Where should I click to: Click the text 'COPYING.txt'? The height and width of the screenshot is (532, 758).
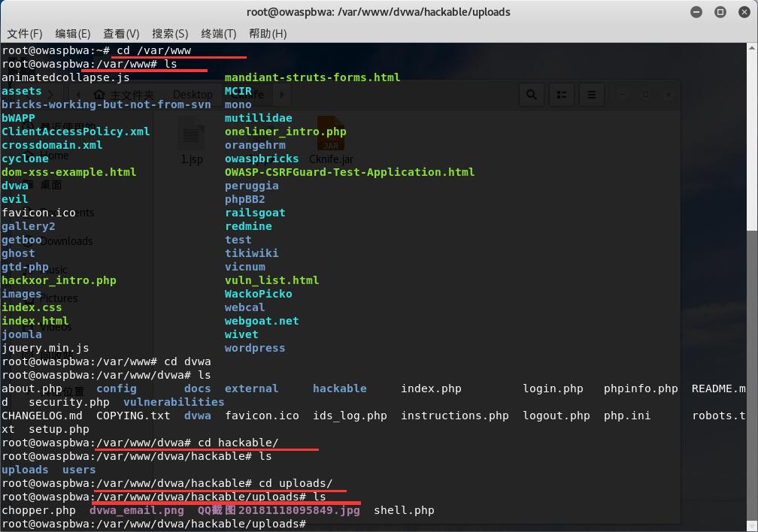(133, 416)
